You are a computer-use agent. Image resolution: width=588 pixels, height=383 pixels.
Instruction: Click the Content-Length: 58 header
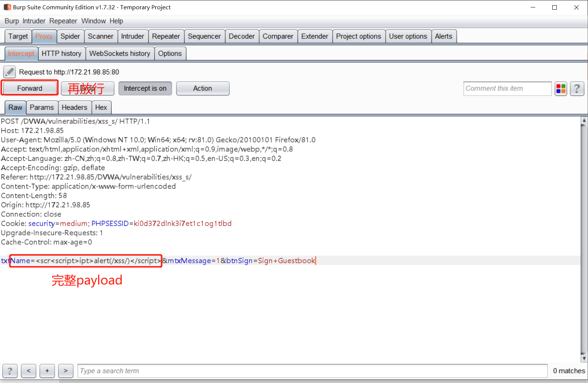[x=34, y=196]
